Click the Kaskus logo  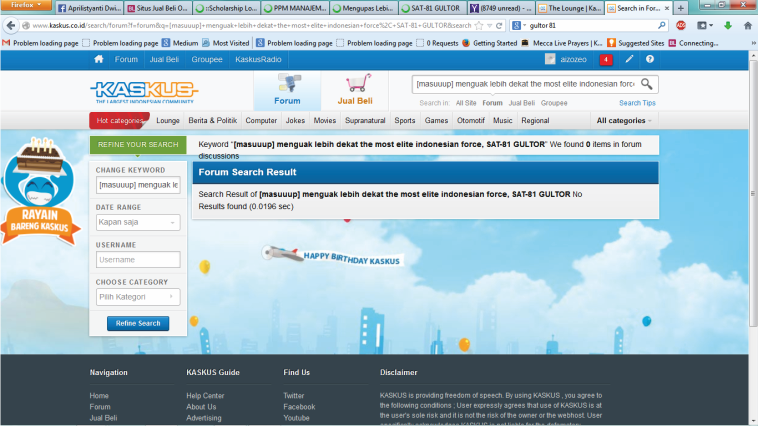pos(144,91)
